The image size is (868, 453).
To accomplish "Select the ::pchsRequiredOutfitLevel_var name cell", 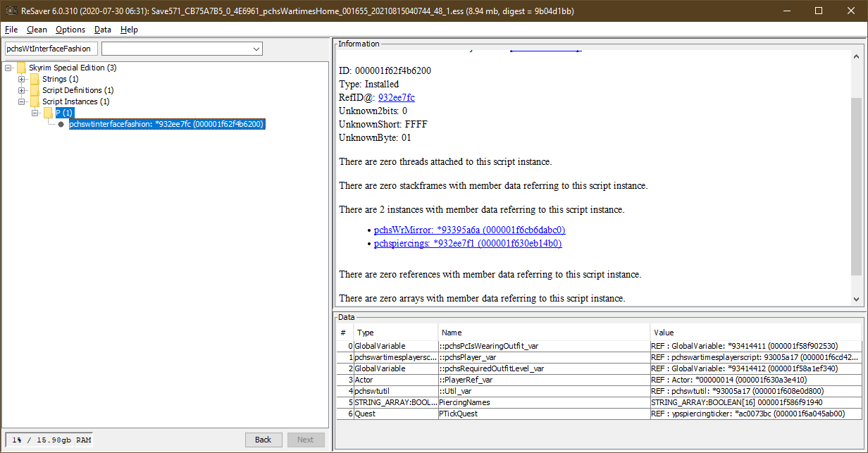I will coord(544,368).
